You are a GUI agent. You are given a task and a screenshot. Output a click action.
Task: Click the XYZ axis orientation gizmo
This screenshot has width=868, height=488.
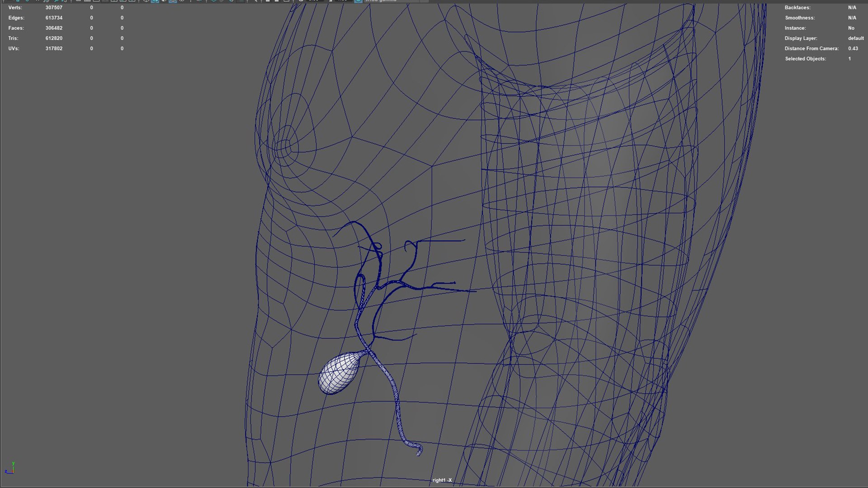pyautogui.click(x=10, y=468)
